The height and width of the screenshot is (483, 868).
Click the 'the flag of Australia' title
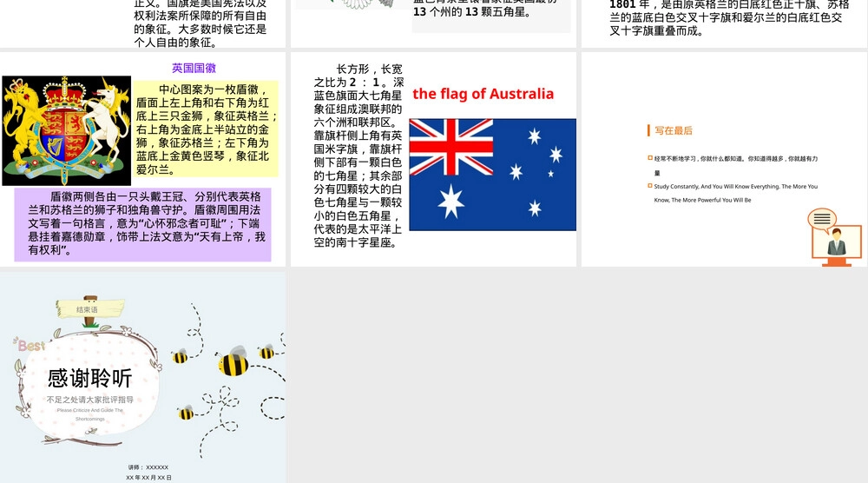pyautogui.click(x=483, y=94)
